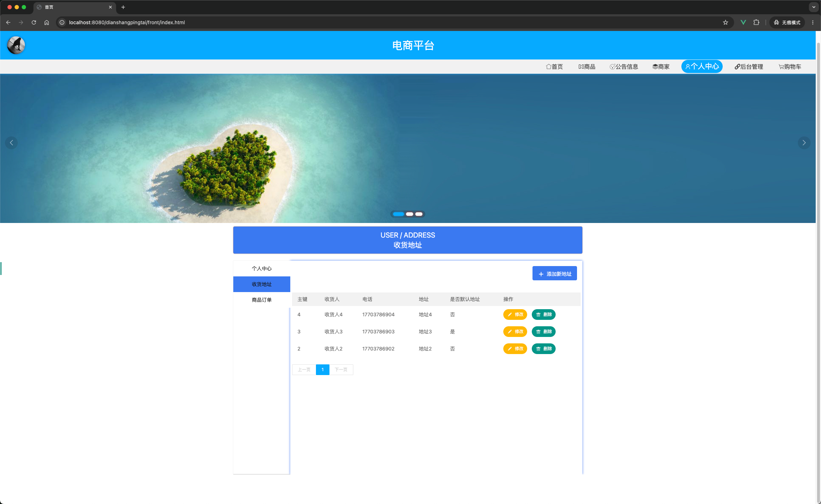Select the second carousel indicator

[410, 214]
